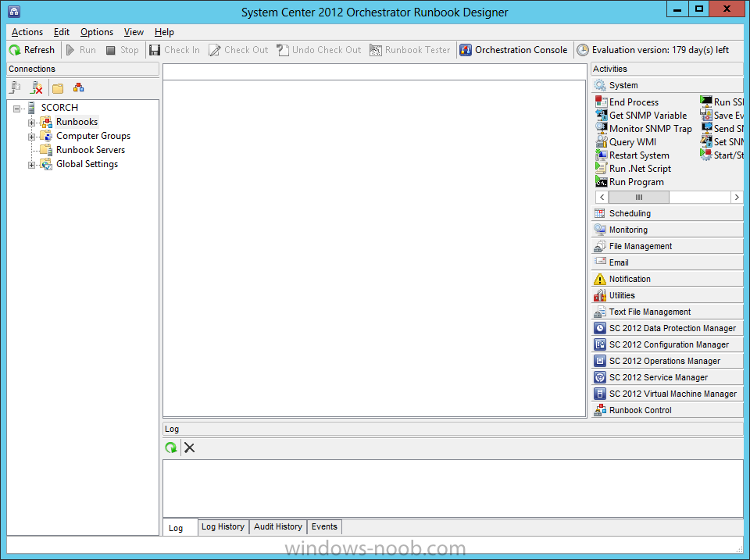This screenshot has width=750, height=560.
Task: Switch to the Events tab
Action: coord(324,526)
